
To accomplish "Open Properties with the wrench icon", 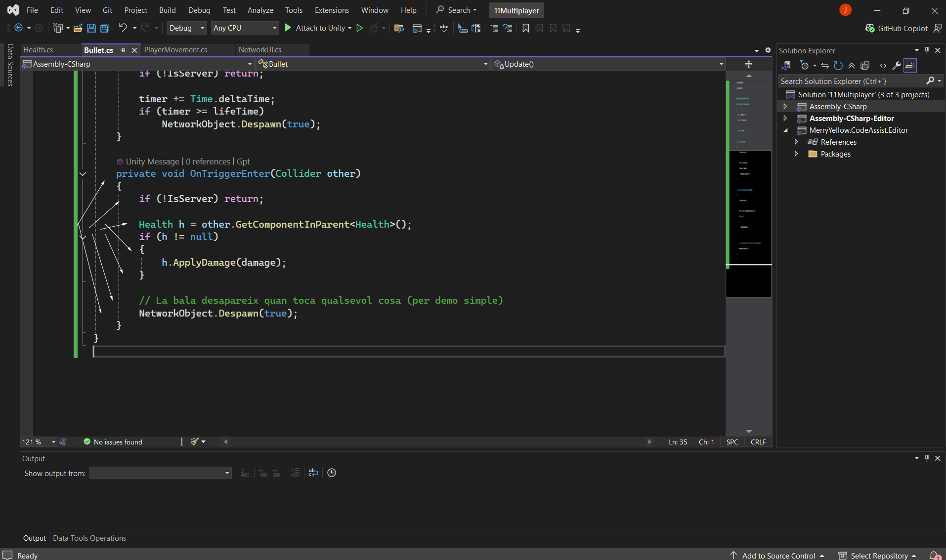I will (896, 66).
